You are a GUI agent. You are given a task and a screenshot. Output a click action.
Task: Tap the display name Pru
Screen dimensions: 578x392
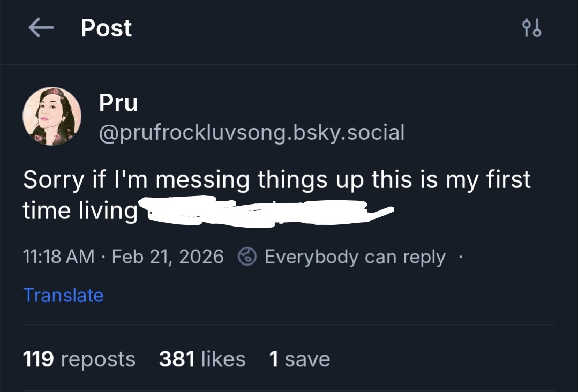118,103
